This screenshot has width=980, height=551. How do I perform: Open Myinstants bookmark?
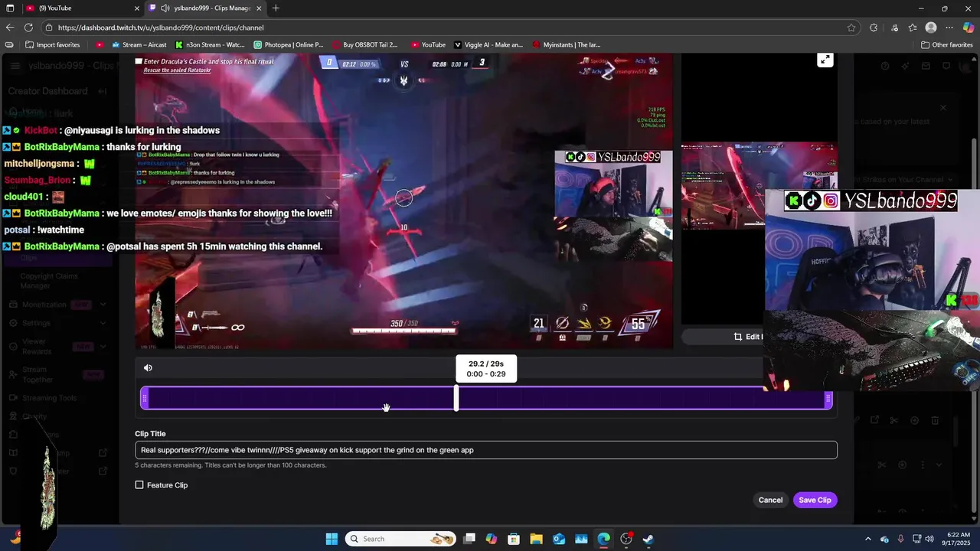pos(567,44)
